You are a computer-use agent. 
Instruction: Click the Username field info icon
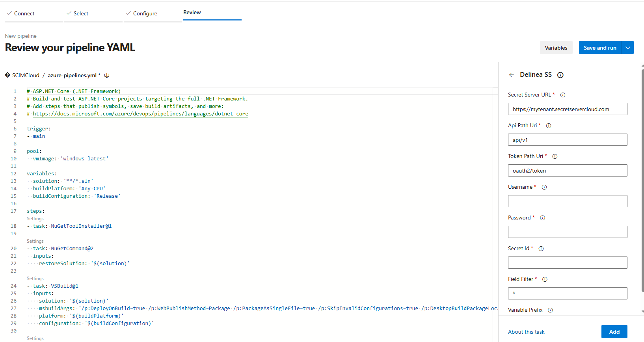click(x=544, y=187)
